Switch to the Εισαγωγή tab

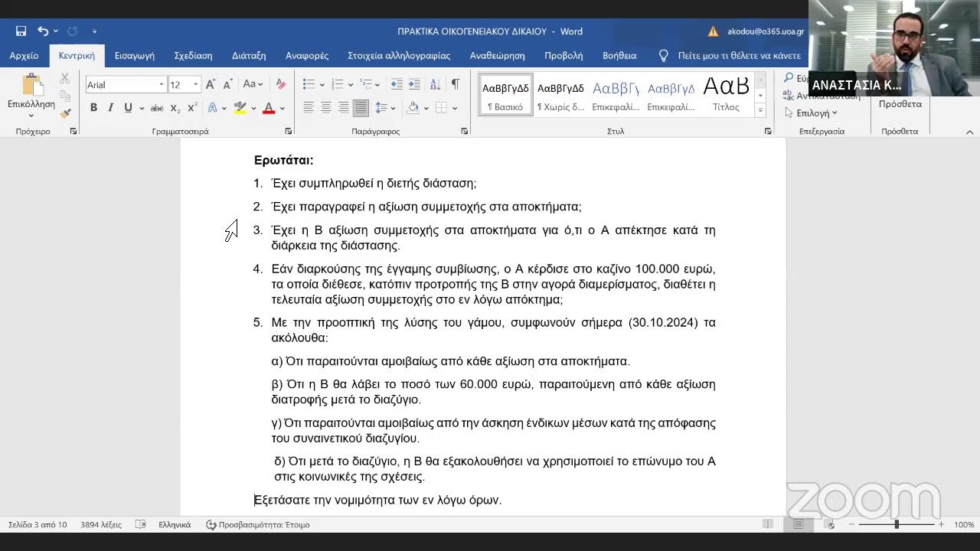pyautogui.click(x=135, y=56)
